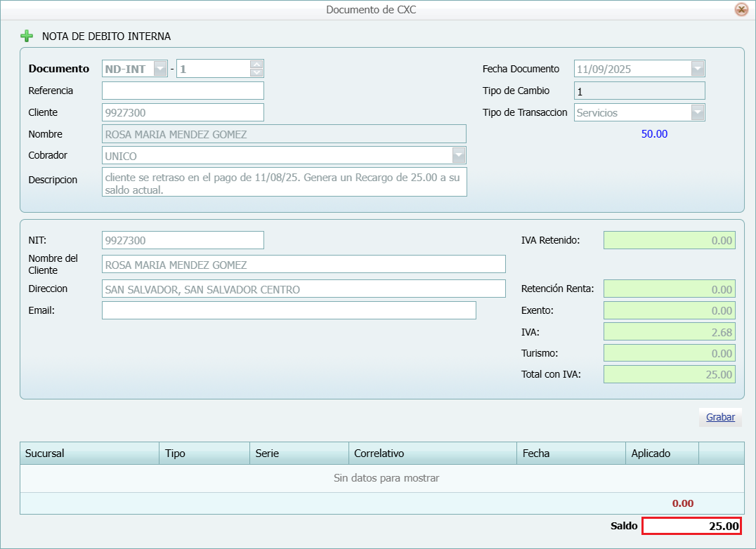Open the ND-INT document type dropdown
Image resolution: width=756 pixels, height=549 pixels.
[160, 69]
